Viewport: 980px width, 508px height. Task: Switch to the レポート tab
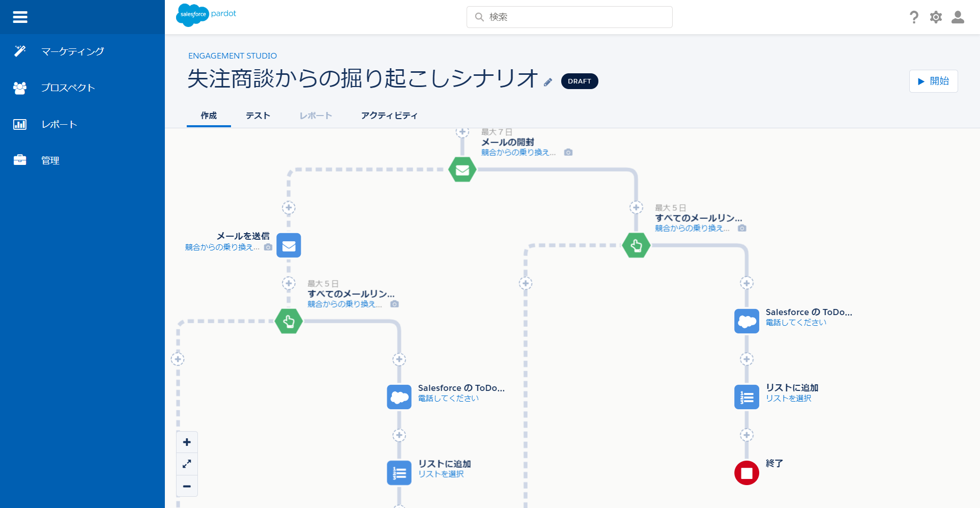point(315,116)
